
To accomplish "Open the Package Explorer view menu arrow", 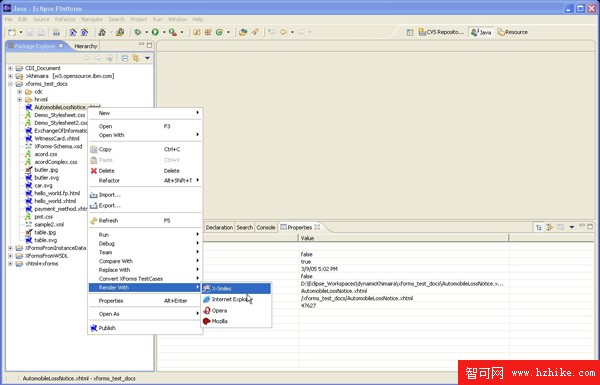I will tap(147, 58).
